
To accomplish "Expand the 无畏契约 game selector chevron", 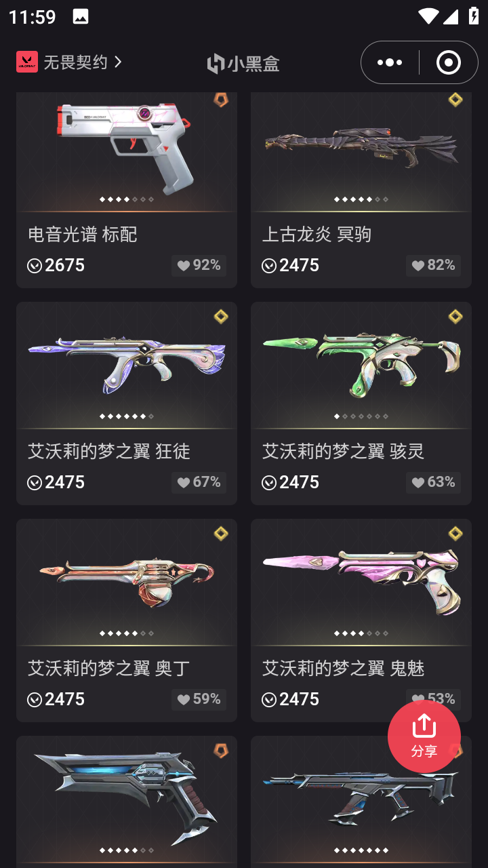I will tap(118, 62).
